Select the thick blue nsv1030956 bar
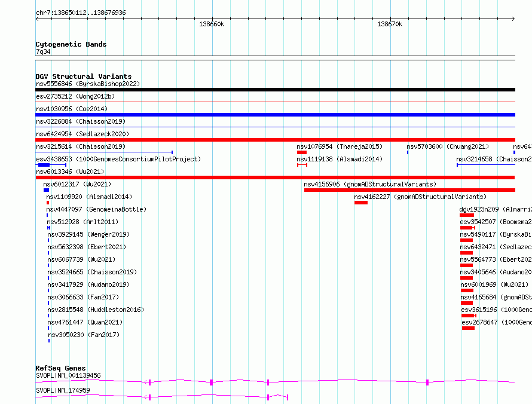Screen dimensions: 532x404 coord(275,115)
